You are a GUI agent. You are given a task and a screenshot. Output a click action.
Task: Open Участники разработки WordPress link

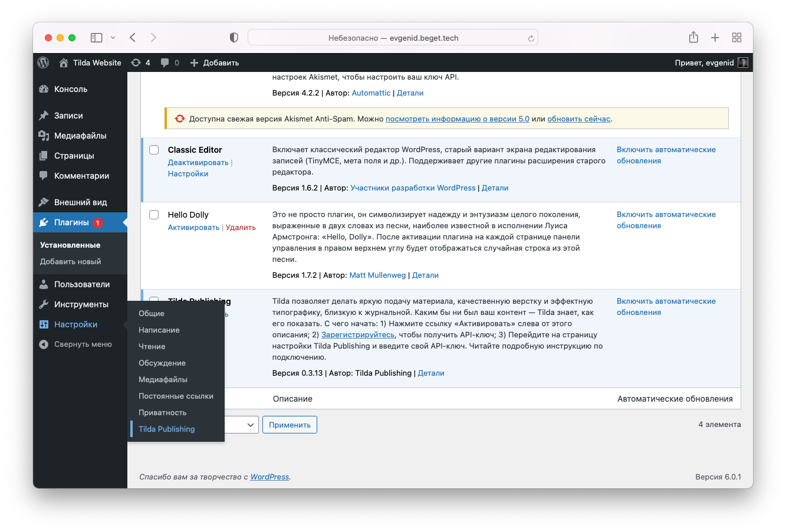coord(413,188)
